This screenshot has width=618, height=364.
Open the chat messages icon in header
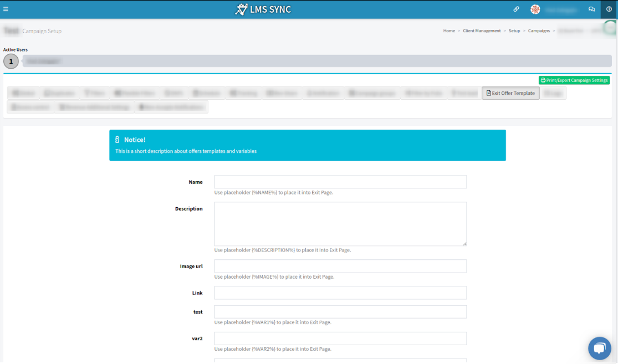(591, 9)
